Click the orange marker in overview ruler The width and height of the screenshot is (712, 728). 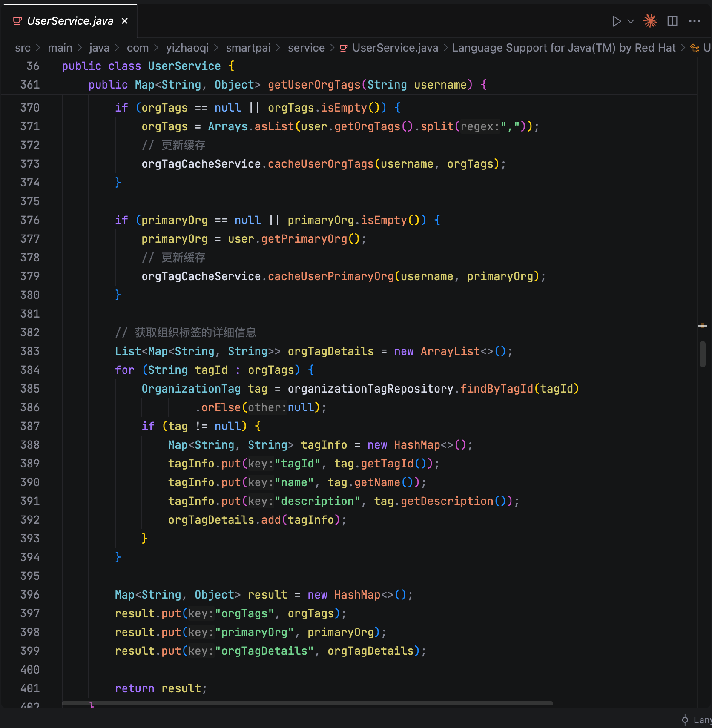(703, 326)
